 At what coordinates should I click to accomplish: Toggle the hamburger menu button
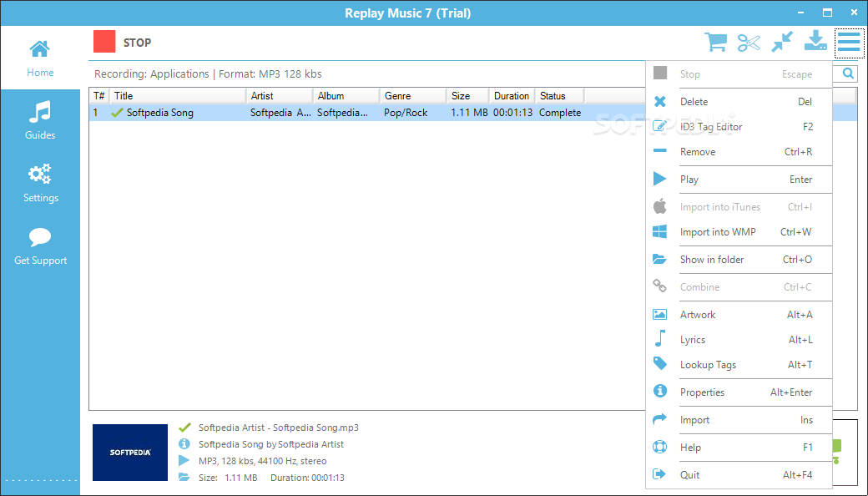pyautogui.click(x=849, y=43)
